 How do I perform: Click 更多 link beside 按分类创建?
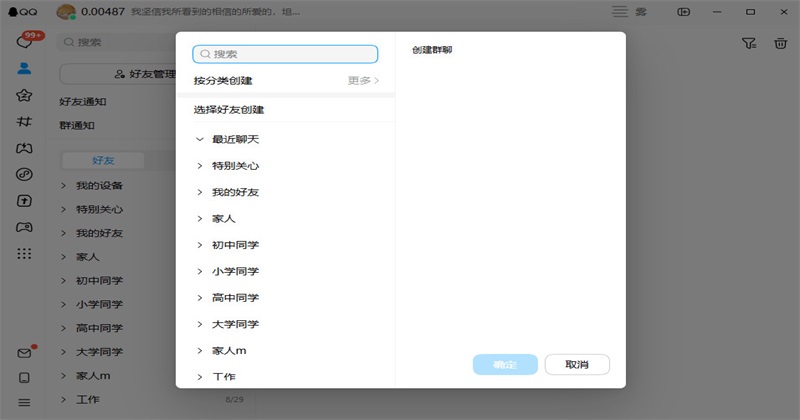363,81
